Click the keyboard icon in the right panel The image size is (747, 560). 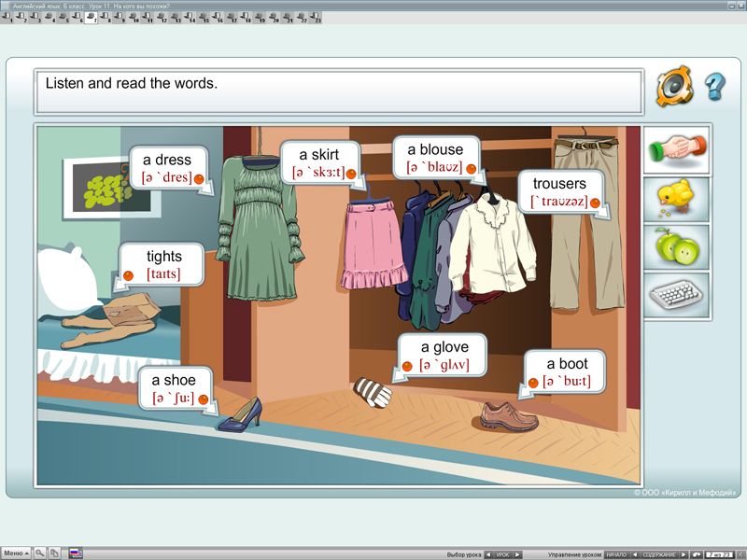point(676,296)
